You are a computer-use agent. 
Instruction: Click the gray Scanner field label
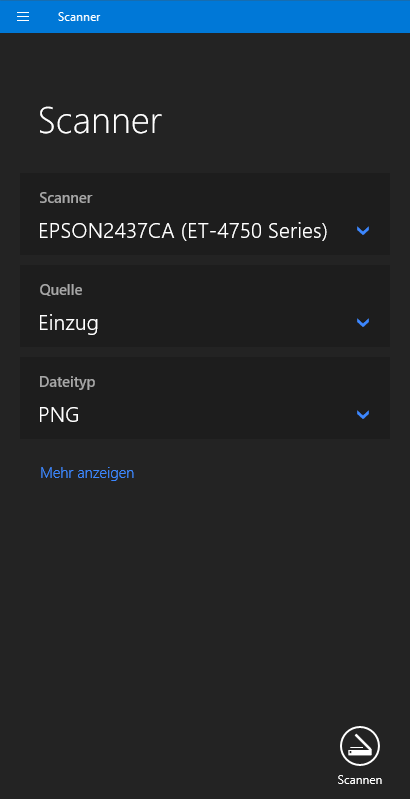pos(66,198)
